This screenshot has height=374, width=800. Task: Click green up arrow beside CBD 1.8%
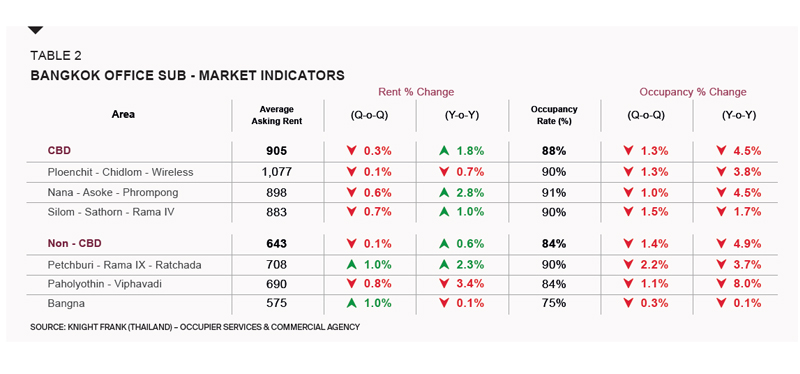click(444, 151)
